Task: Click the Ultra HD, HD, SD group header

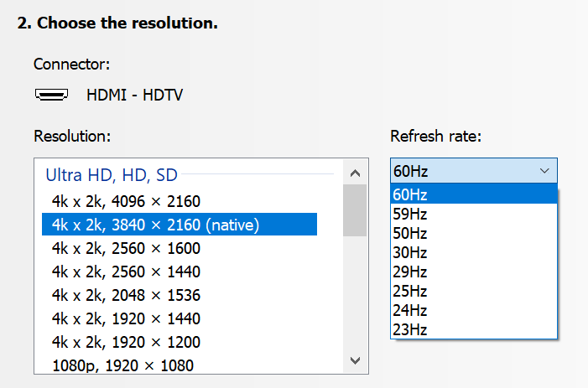Action: click(x=111, y=174)
